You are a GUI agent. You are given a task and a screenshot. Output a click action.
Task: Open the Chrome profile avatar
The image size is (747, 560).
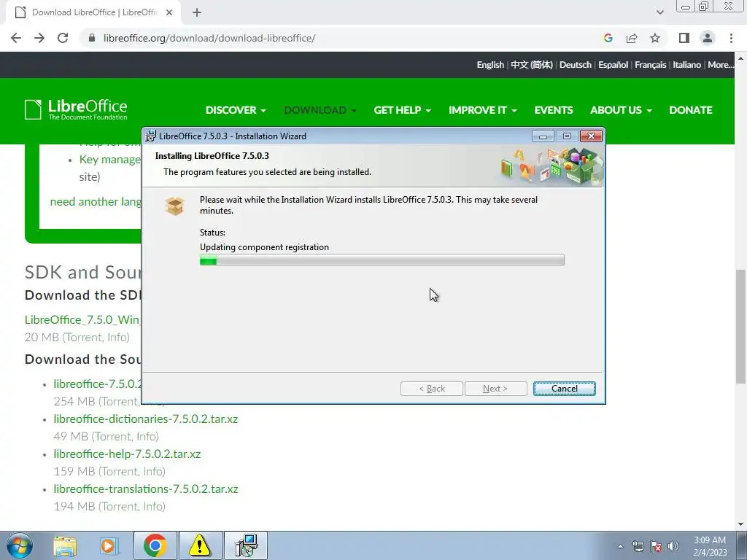tap(708, 38)
